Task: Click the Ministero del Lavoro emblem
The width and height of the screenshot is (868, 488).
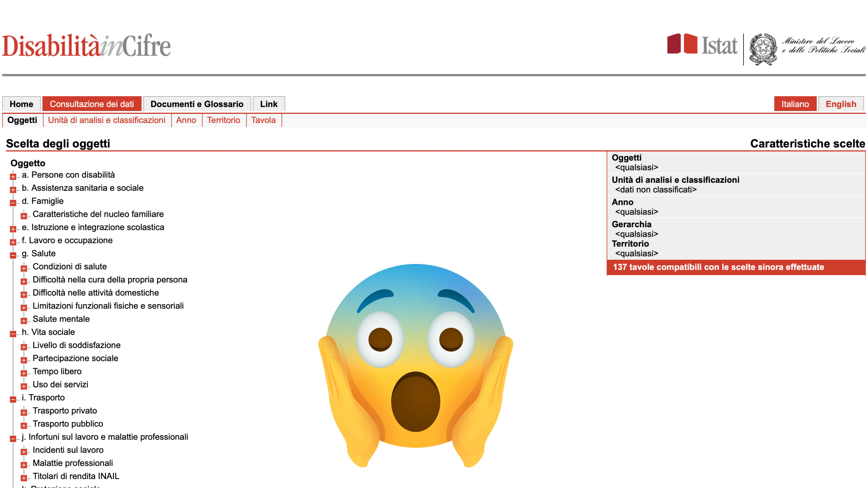Action: [x=763, y=49]
